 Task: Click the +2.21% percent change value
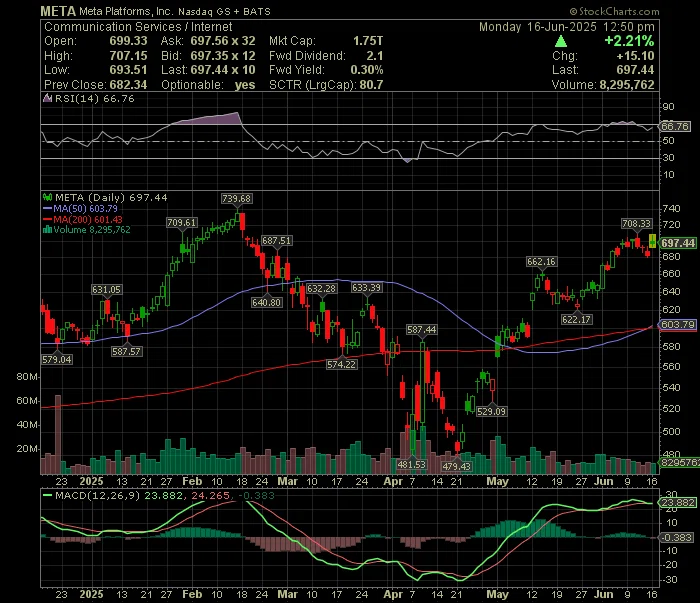click(629, 41)
